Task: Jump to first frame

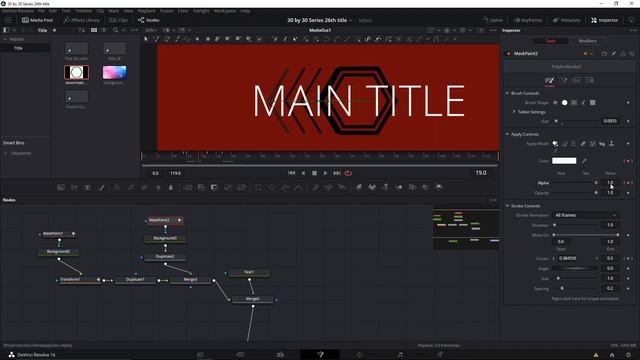Action: tap(291, 173)
